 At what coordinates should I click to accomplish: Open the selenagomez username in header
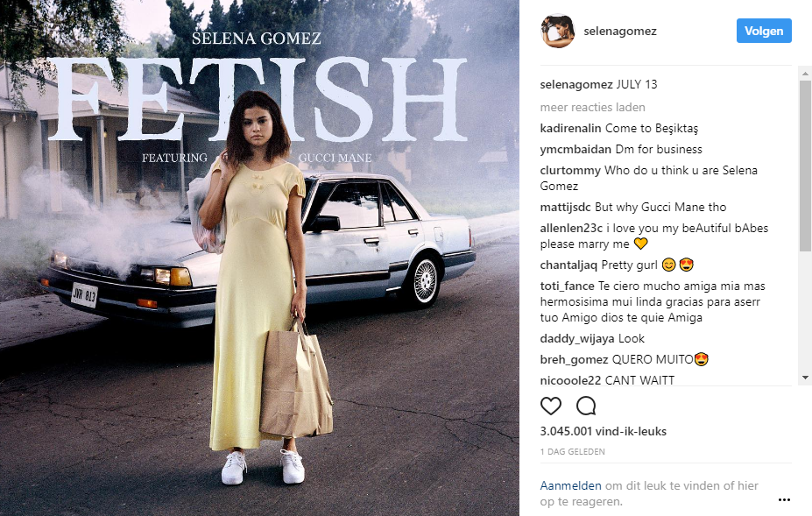[619, 32]
